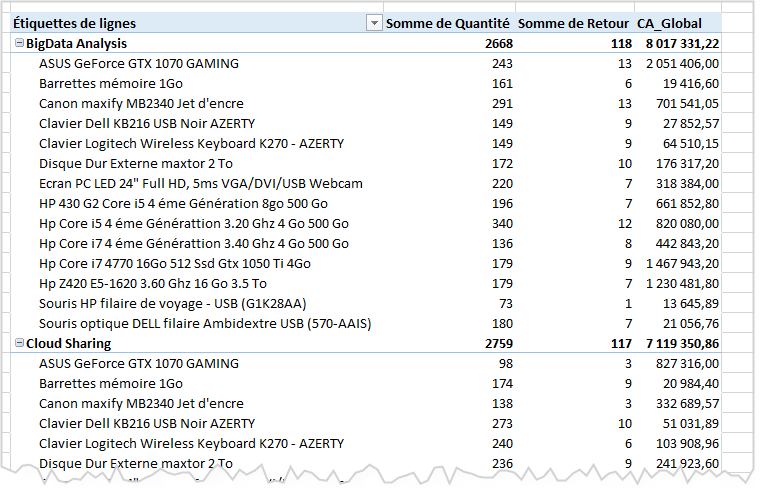
Task: Select Clavier Logitech K270 row under BigData Analysis
Action: coord(192,143)
